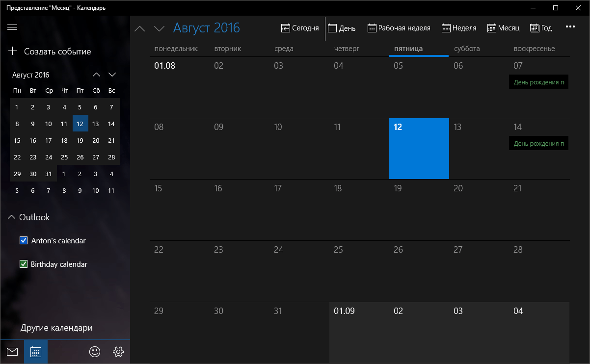Switch to Рабочая неделя view

click(x=399, y=28)
